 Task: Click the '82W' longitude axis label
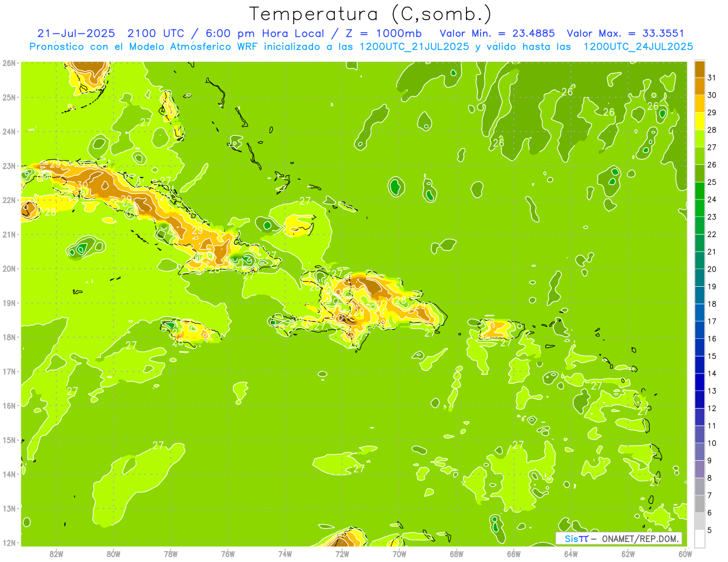tap(56, 553)
